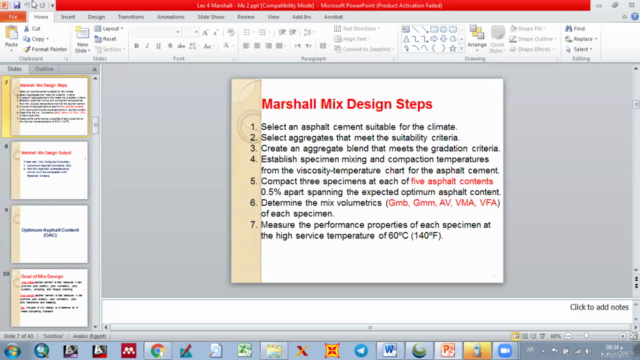
Task: Toggle Italic formatting
Action: [147, 46]
